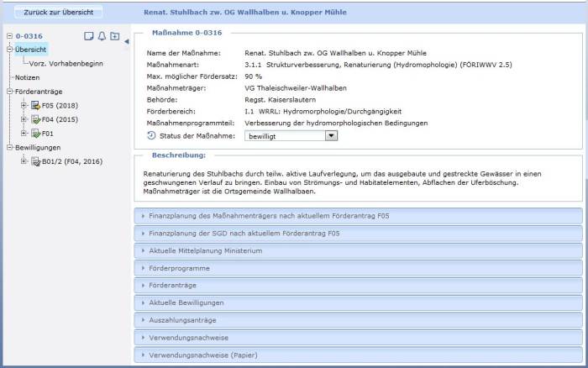The height and width of the screenshot is (368, 588).
Task: Expand the Förderanträge accordion section
Action: [x=358, y=286]
